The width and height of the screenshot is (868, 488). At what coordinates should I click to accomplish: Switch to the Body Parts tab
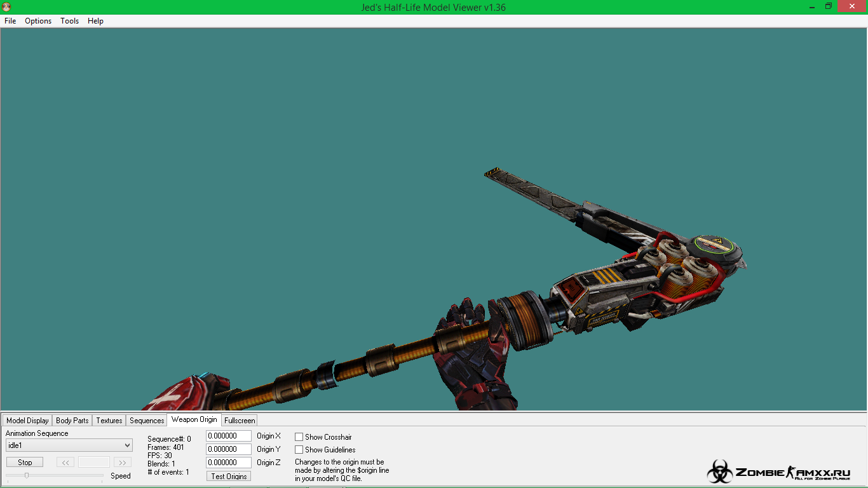(x=72, y=421)
